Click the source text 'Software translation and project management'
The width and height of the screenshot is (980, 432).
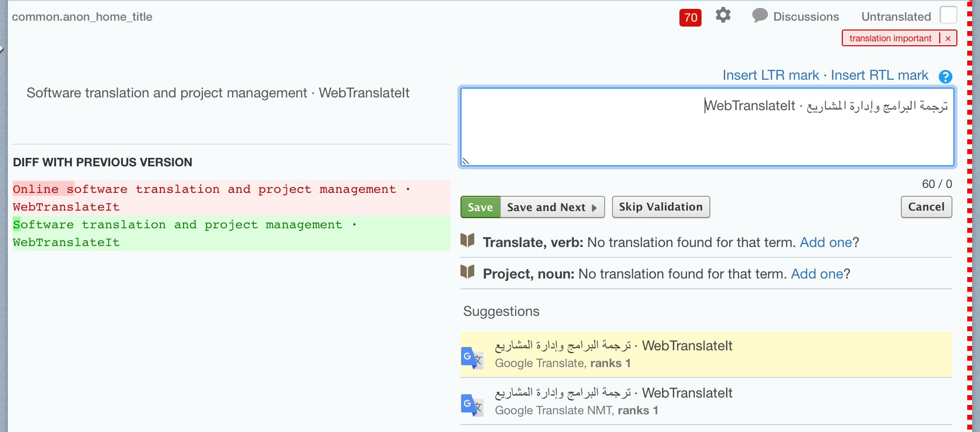click(167, 93)
